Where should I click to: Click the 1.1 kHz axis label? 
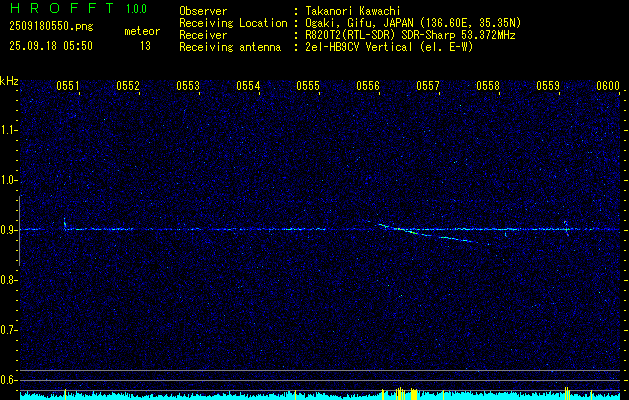click(9, 130)
